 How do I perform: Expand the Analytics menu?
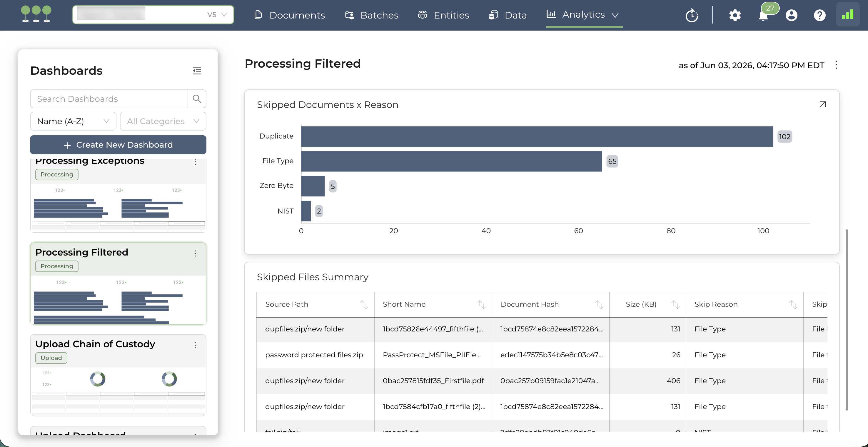584,14
